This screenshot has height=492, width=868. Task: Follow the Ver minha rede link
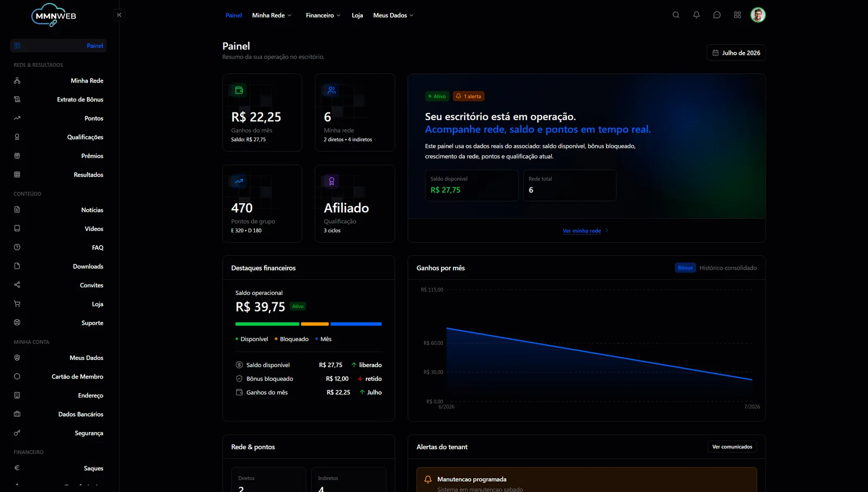585,231
